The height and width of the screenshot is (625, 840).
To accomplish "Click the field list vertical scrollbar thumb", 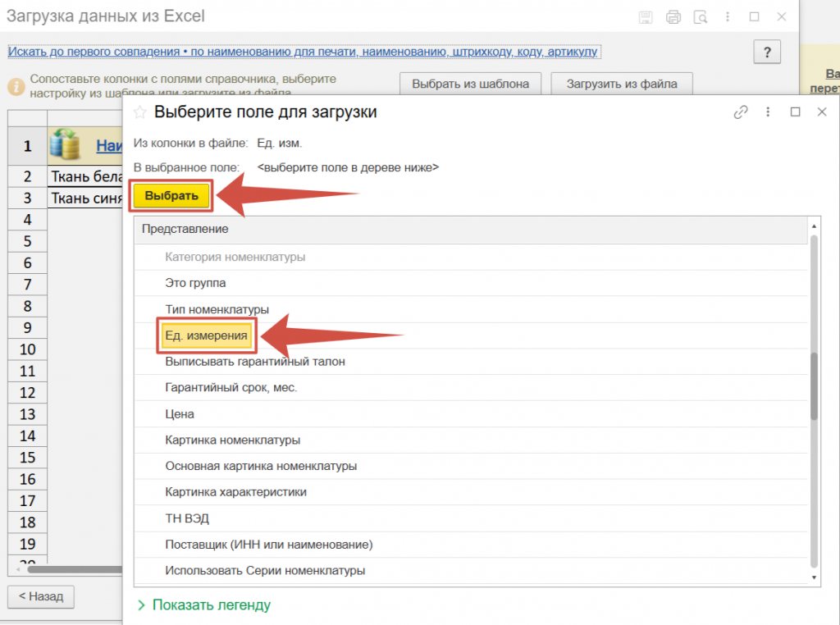I will pos(814,385).
